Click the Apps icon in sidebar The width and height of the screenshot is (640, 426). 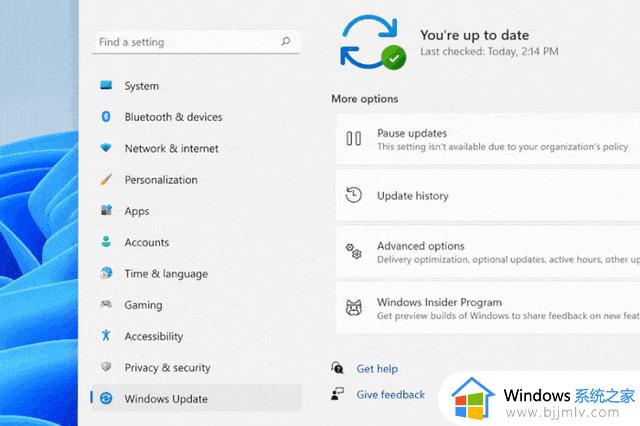106,210
